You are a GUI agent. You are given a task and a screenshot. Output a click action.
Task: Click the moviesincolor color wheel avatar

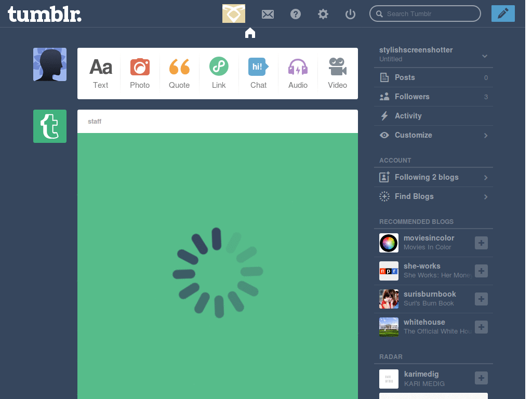[x=389, y=243]
